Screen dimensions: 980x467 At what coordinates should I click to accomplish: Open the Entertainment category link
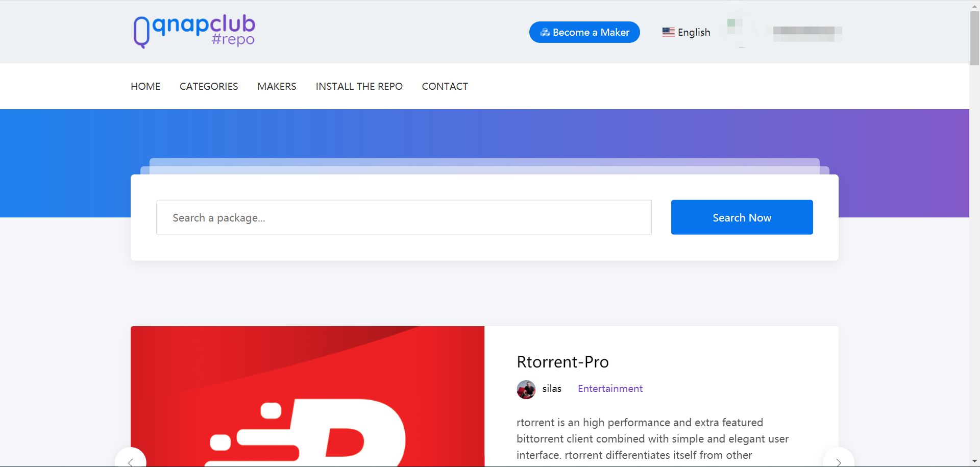[x=610, y=389]
